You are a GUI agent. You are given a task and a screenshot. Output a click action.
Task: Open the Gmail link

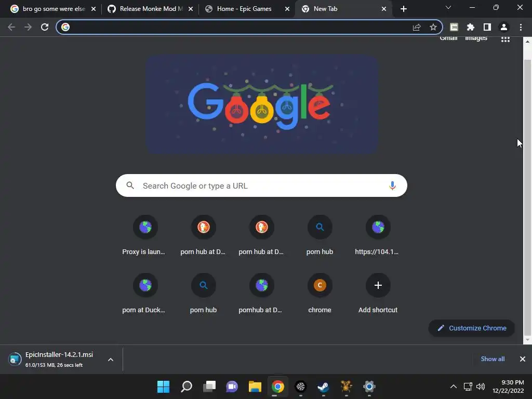(448, 38)
